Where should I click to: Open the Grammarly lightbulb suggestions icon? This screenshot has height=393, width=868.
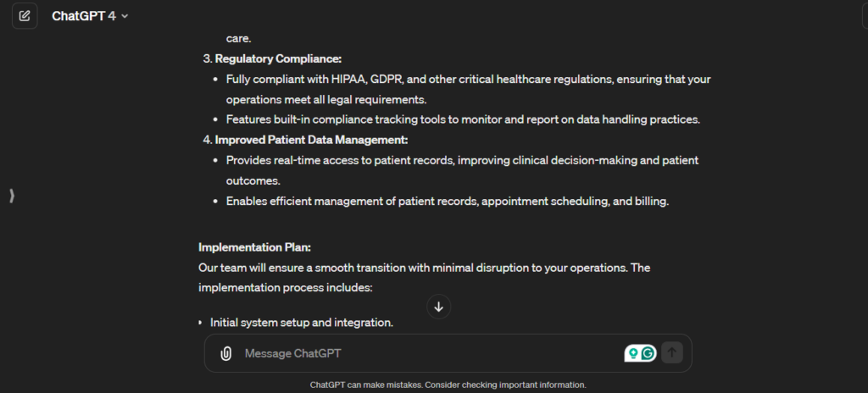632,353
